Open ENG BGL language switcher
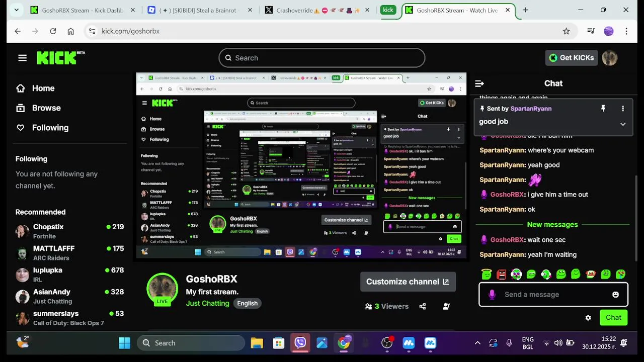 528,343
